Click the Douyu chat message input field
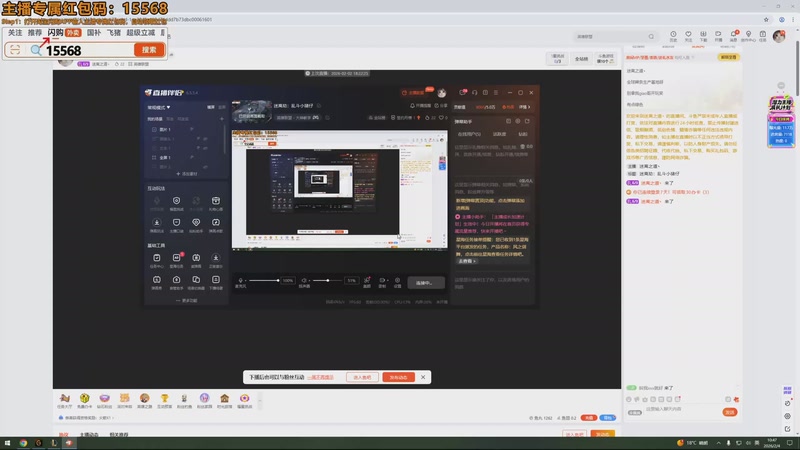 [683, 409]
